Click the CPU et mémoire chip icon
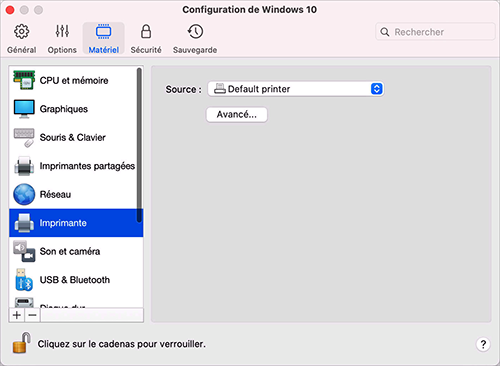500x366 pixels. click(24, 80)
